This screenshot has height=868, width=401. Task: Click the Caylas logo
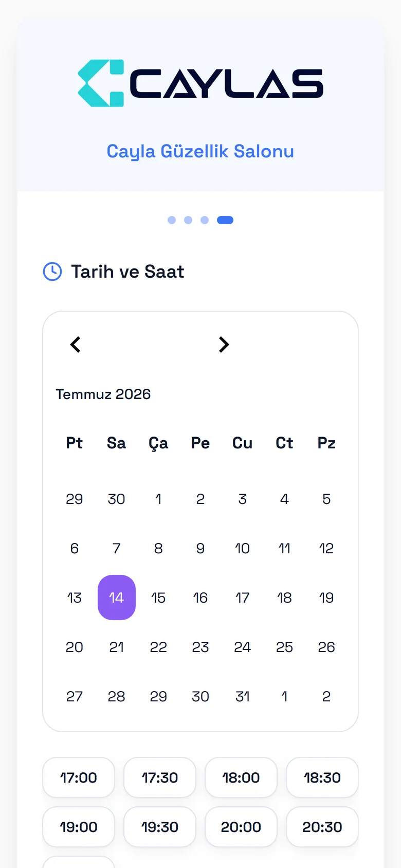click(x=200, y=83)
